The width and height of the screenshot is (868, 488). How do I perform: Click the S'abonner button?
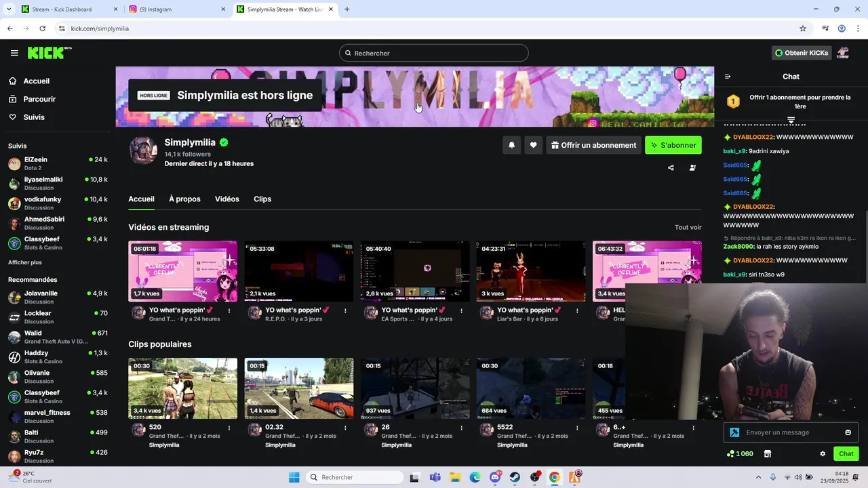click(x=673, y=145)
